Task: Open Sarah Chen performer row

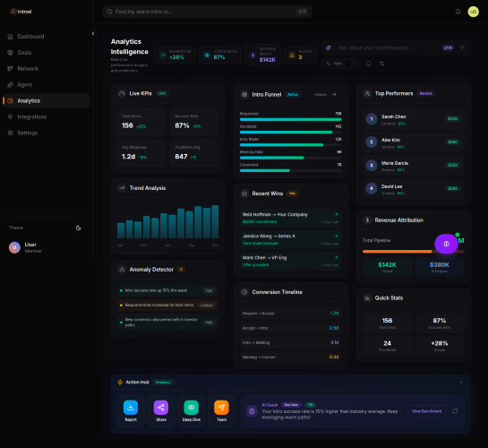Action: [x=414, y=119]
